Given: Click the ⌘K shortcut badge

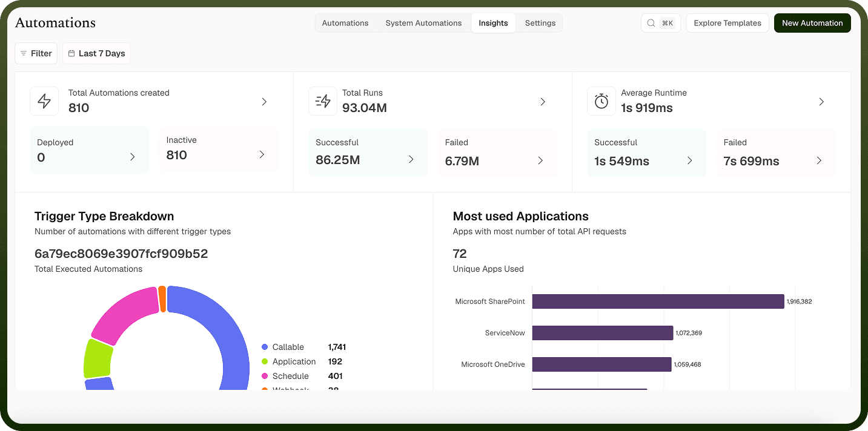Looking at the screenshot, I should pos(668,23).
